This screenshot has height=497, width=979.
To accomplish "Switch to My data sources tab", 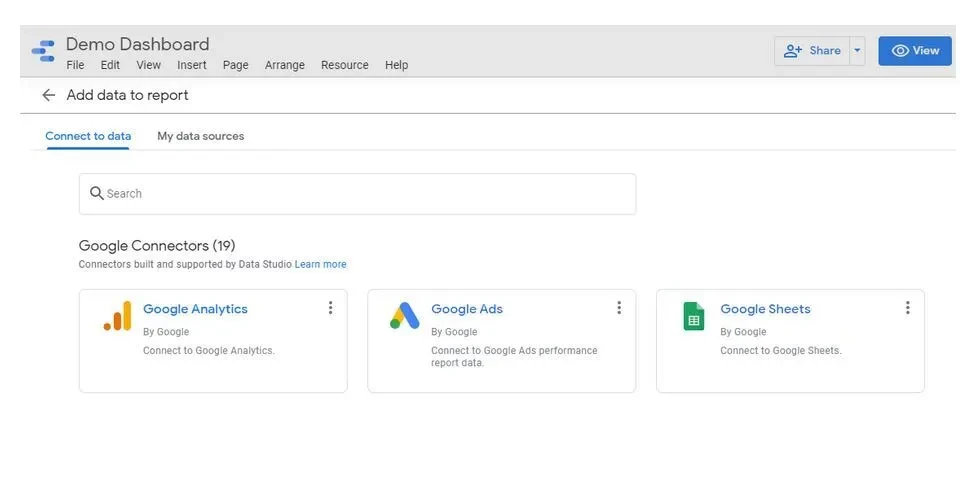I will click(200, 136).
